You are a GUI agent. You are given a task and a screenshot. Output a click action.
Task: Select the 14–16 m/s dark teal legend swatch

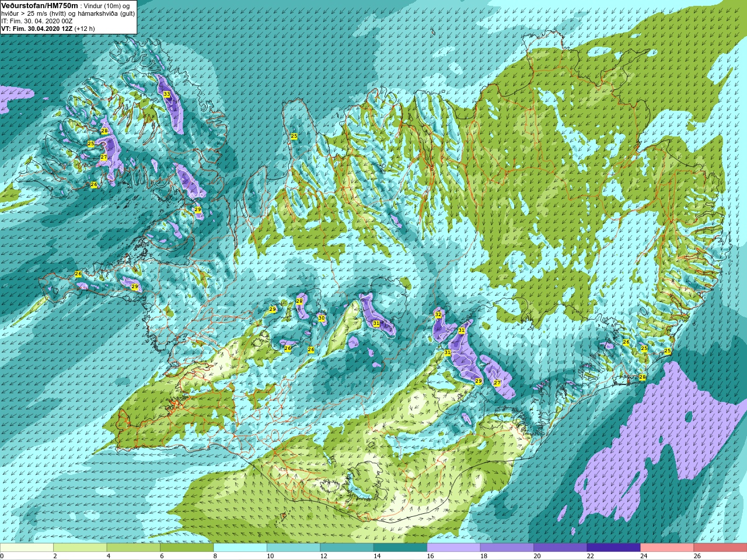coord(400,548)
